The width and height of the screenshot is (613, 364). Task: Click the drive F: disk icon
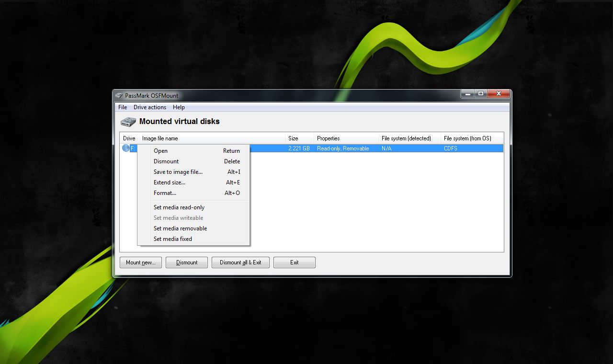point(126,148)
